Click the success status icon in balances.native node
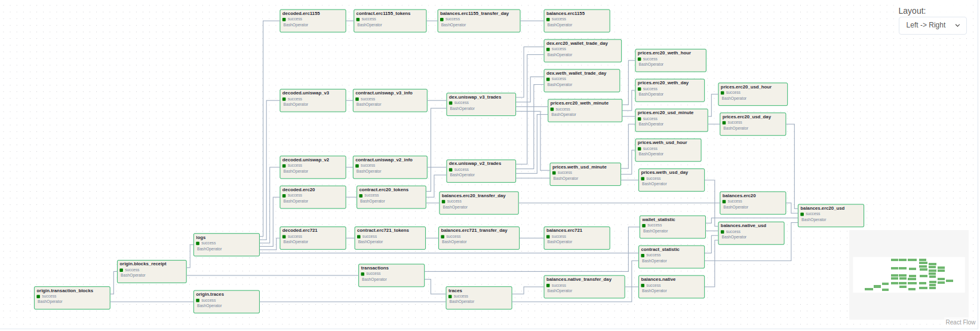The width and height of the screenshot is (980, 331). click(643, 286)
